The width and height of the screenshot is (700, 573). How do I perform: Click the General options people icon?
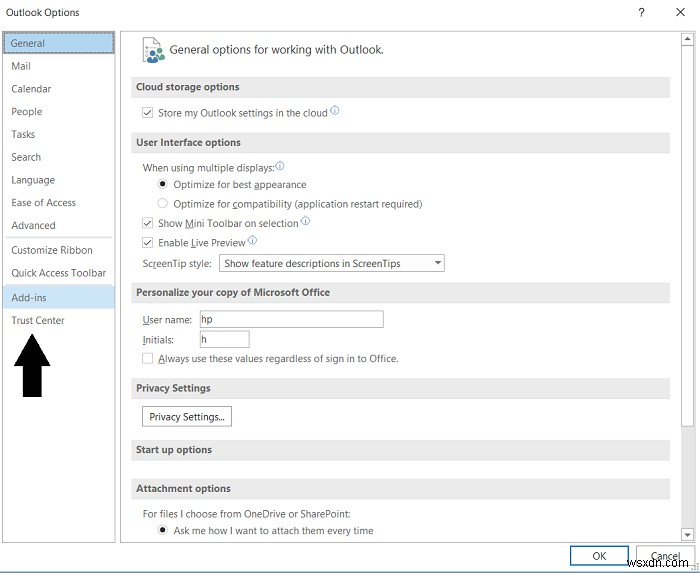coord(153,50)
